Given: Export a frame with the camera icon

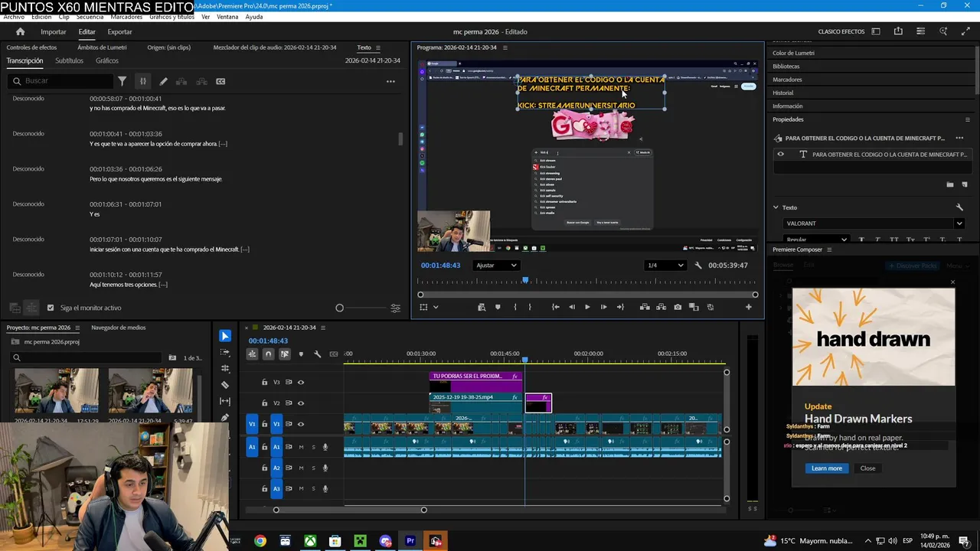Looking at the screenshot, I should (678, 307).
